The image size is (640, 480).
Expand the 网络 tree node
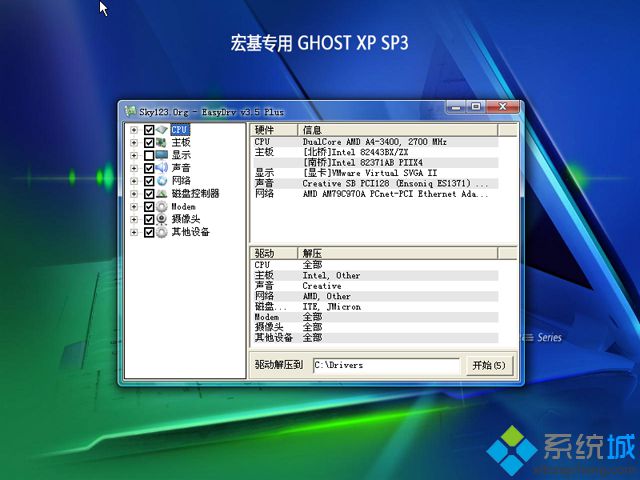click(x=133, y=181)
